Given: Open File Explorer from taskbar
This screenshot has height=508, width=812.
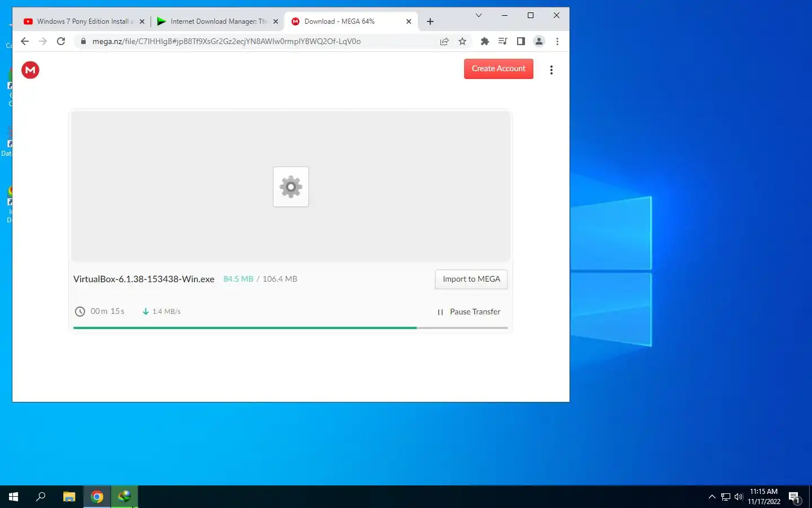Looking at the screenshot, I should pos(69,497).
